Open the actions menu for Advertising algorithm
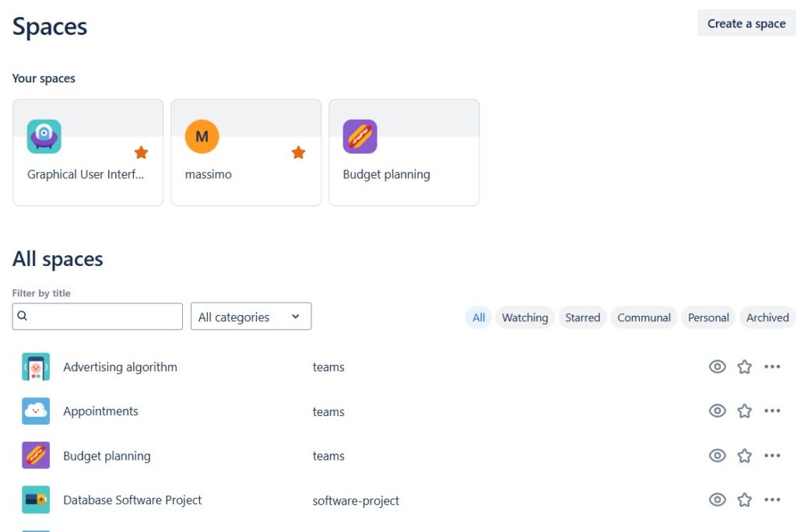797x532 pixels. (x=772, y=366)
